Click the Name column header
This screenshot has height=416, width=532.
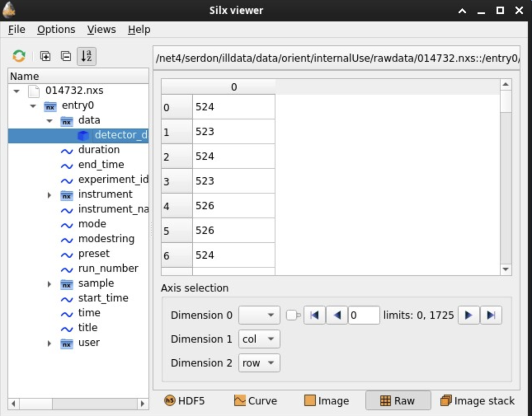click(78, 76)
